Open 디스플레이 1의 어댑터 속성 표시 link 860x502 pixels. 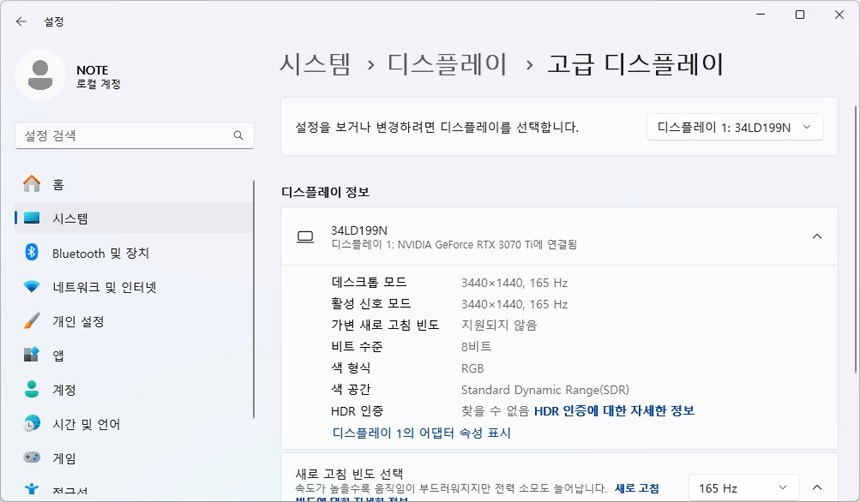[421, 433]
